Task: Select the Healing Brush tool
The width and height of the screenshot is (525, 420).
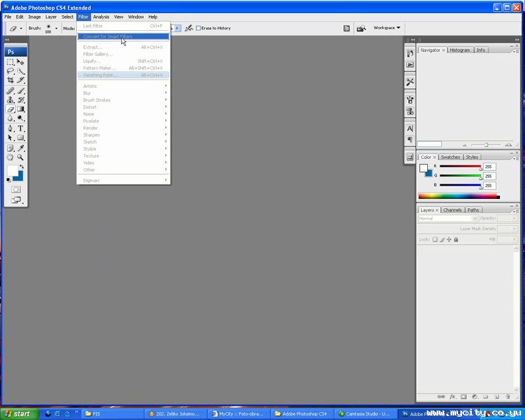Action: 10,91
